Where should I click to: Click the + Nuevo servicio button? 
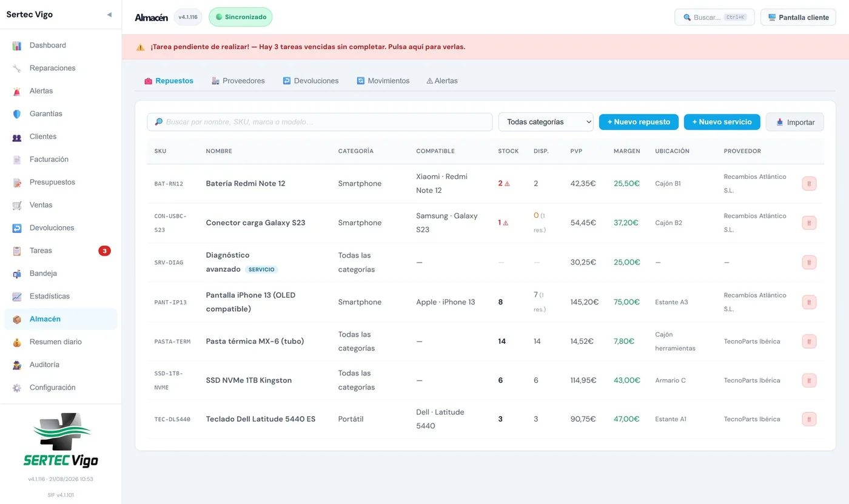(722, 122)
